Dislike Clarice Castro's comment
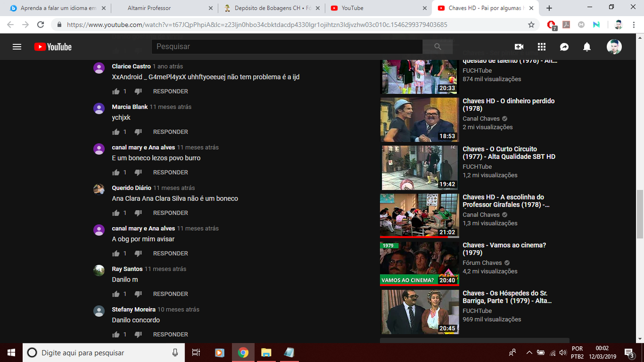This screenshot has width=644, height=362. coord(138,92)
